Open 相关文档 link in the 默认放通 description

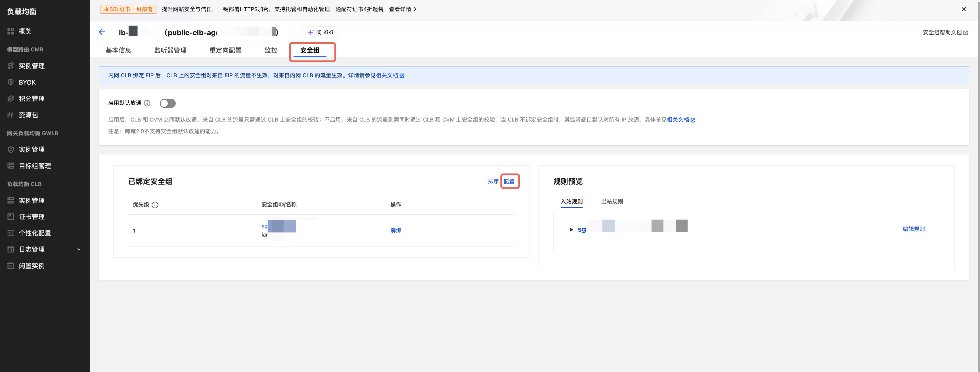pos(680,120)
